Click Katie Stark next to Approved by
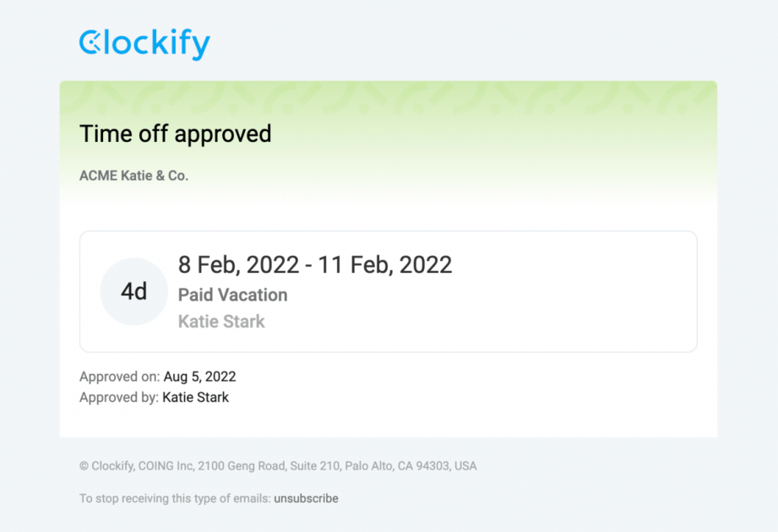Image resolution: width=778 pixels, height=532 pixels. 195,397
